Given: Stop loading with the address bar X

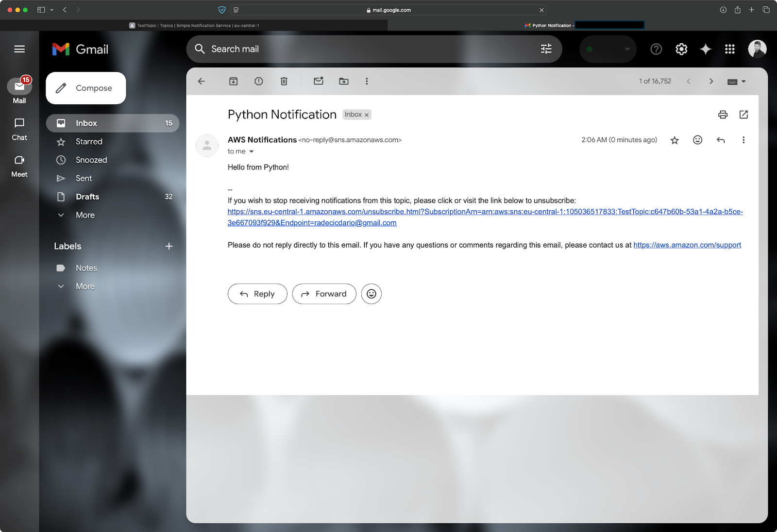Looking at the screenshot, I should pyautogui.click(x=541, y=10).
